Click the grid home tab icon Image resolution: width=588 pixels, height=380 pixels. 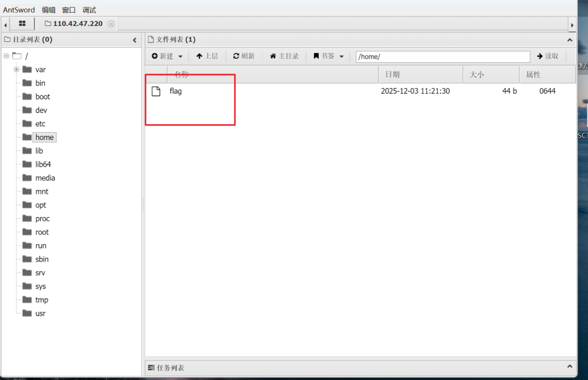(22, 24)
